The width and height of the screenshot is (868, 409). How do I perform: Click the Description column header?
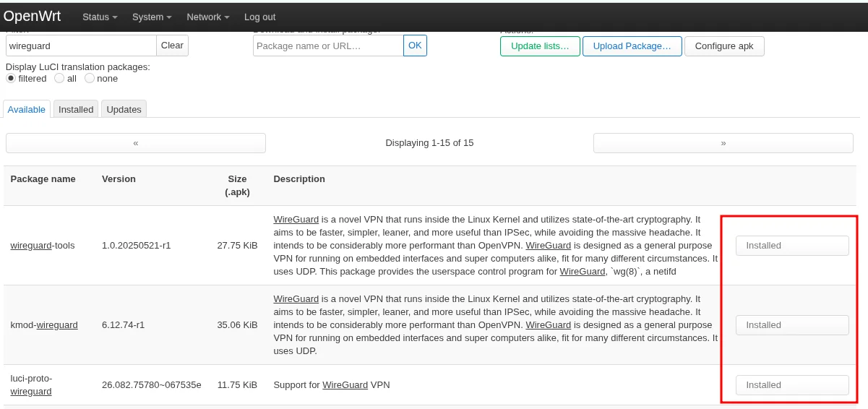click(x=299, y=179)
